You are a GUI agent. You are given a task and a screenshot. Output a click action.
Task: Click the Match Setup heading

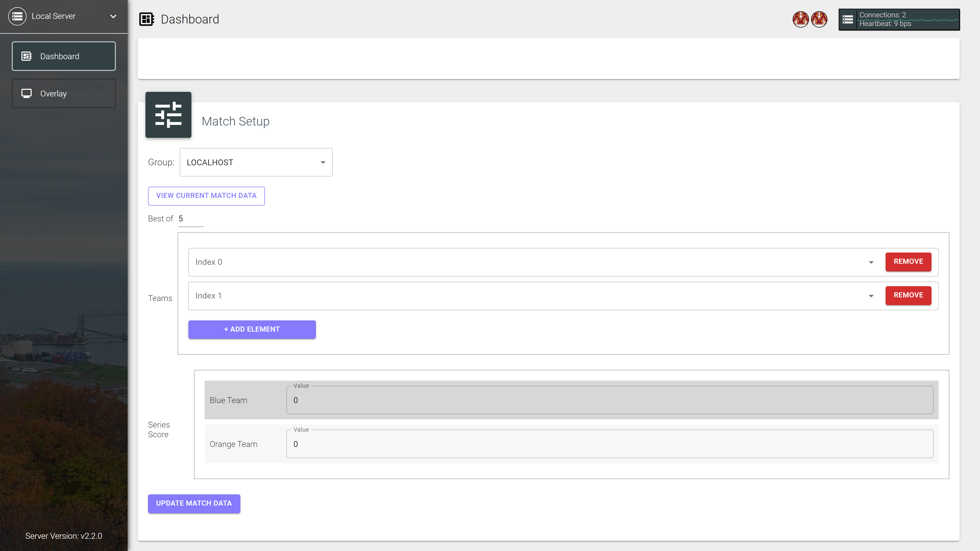point(236,121)
